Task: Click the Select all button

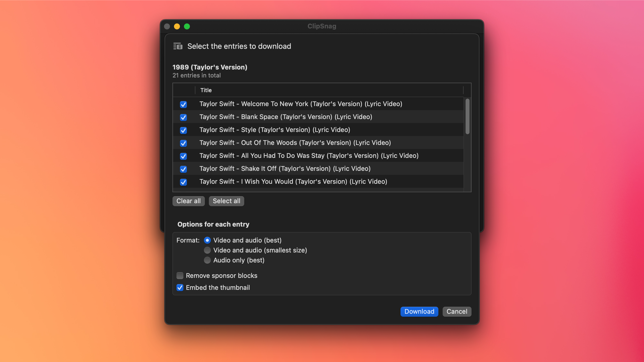Action: click(226, 201)
